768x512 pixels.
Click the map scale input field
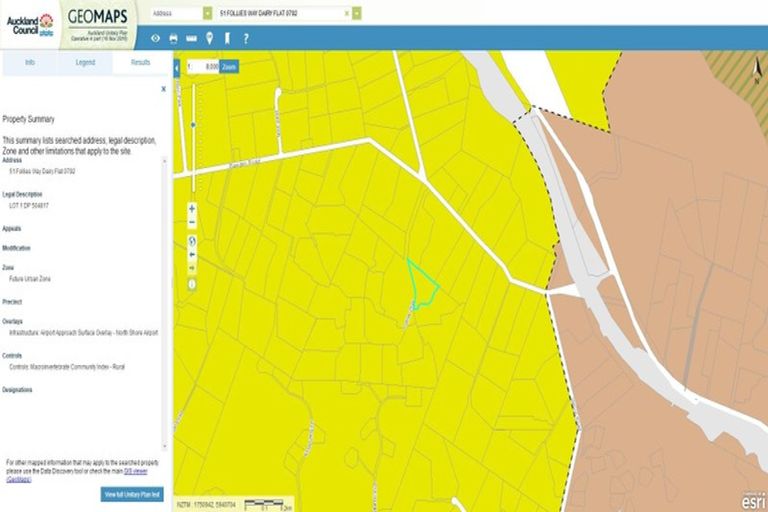pyautogui.click(x=204, y=66)
